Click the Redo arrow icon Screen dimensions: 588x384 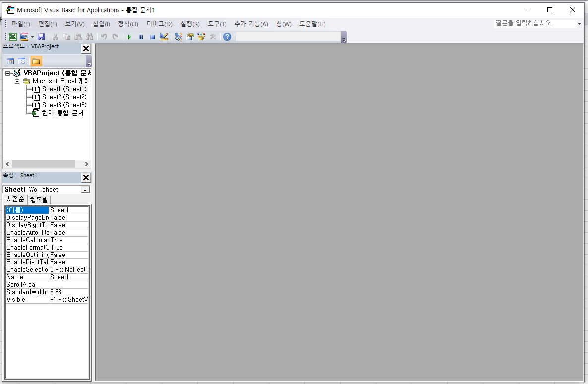[116, 37]
